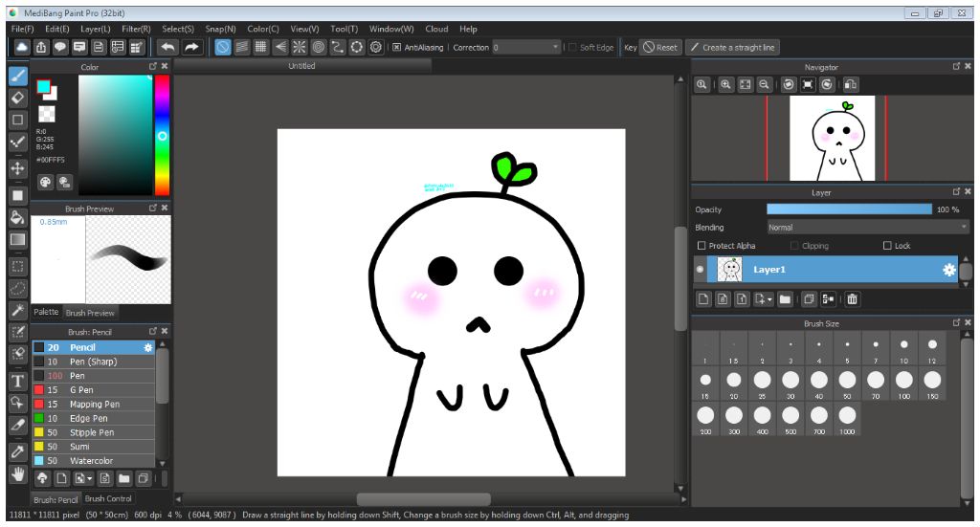980x527 pixels.
Task: Toggle the AntiAliasing checkbox
Action: point(396,47)
